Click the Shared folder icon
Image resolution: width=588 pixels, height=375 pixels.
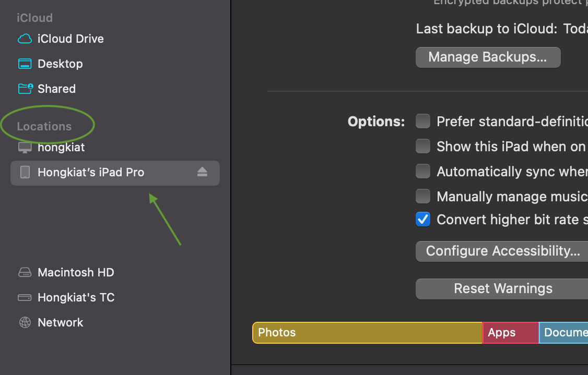pyautogui.click(x=26, y=89)
